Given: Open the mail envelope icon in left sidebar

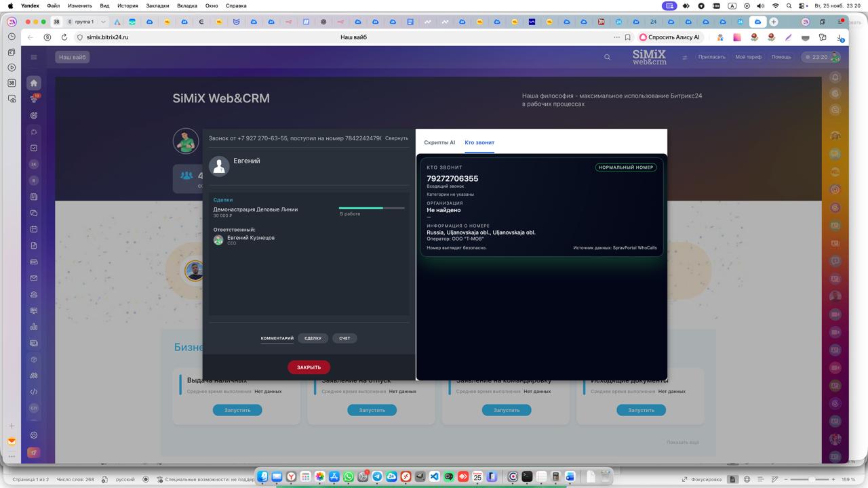Looking at the screenshot, I should [33, 278].
